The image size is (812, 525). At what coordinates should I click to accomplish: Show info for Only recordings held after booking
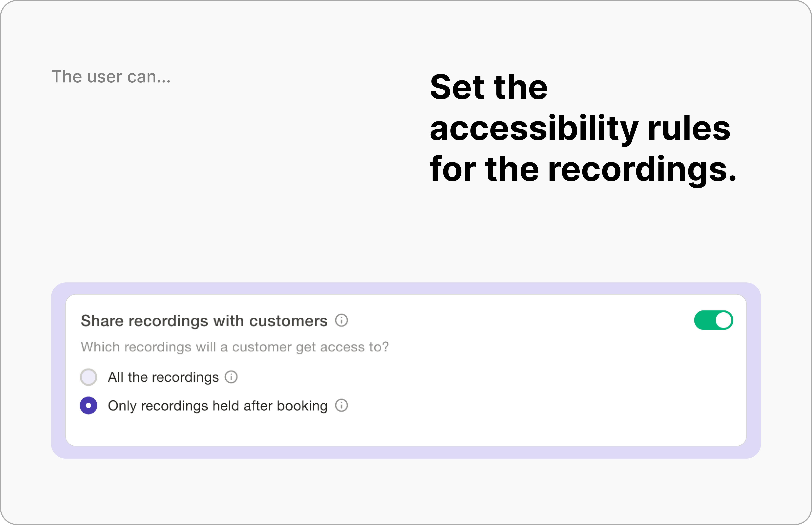(x=341, y=405)
